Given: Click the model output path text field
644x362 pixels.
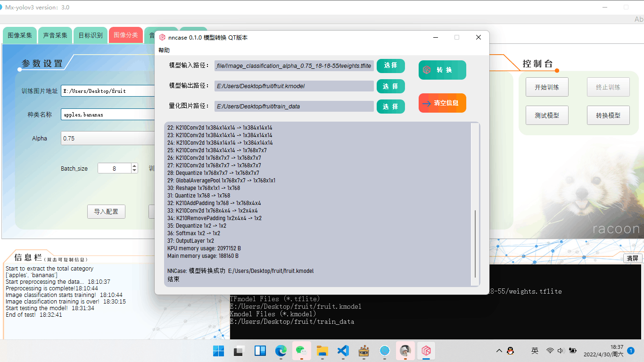Looking at the screenshot, I should click(294, 86).
